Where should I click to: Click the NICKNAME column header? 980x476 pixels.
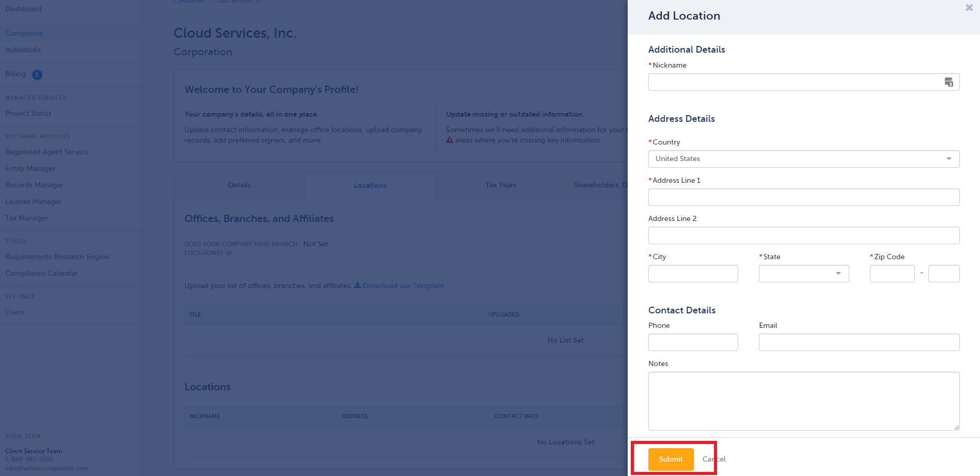tap(205, 416)
